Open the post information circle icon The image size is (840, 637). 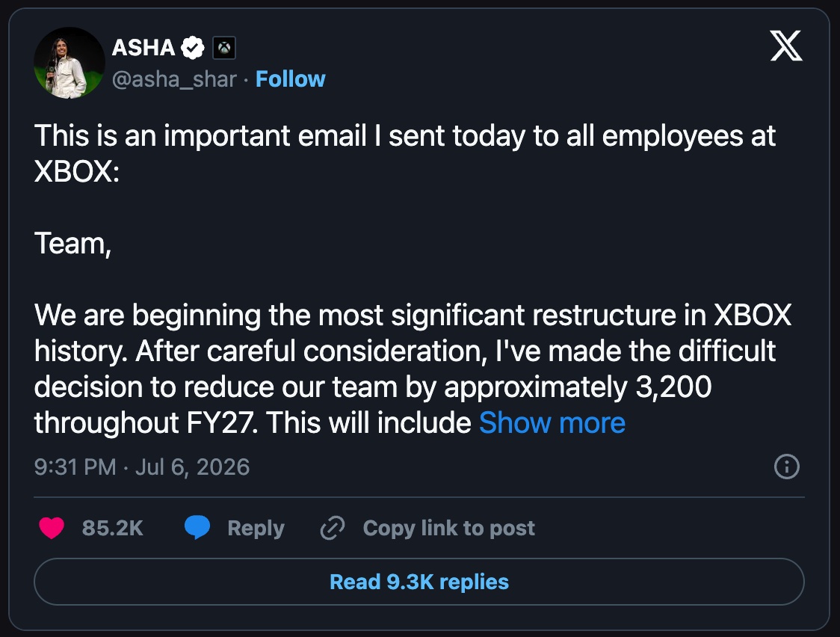786,466
